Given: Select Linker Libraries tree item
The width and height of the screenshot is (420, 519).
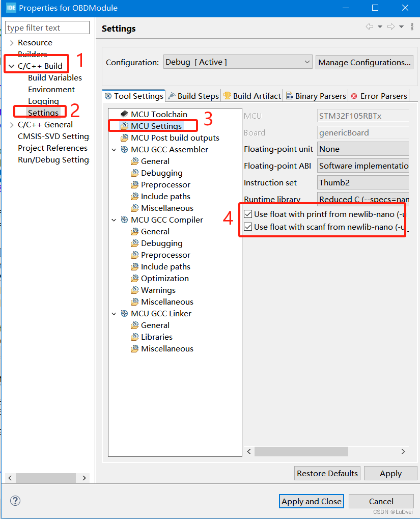Looking at the screenshot, I should (x=157, y=337).
